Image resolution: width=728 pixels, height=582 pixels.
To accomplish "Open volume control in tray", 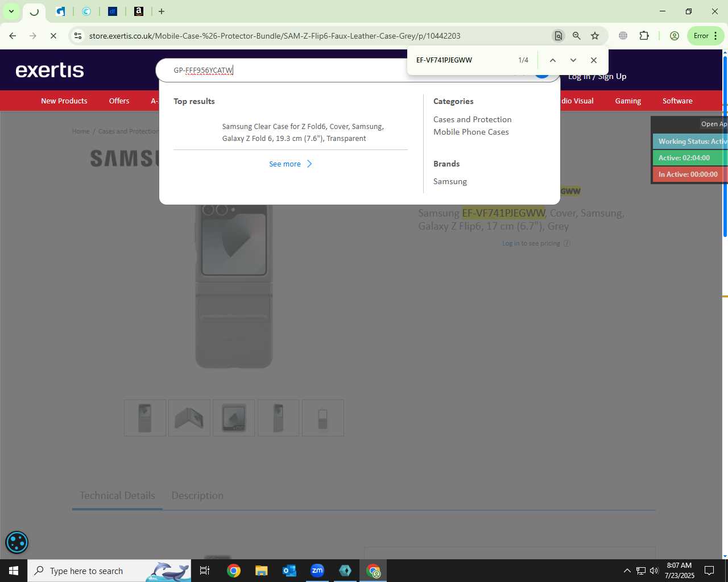I will (654, 571).
